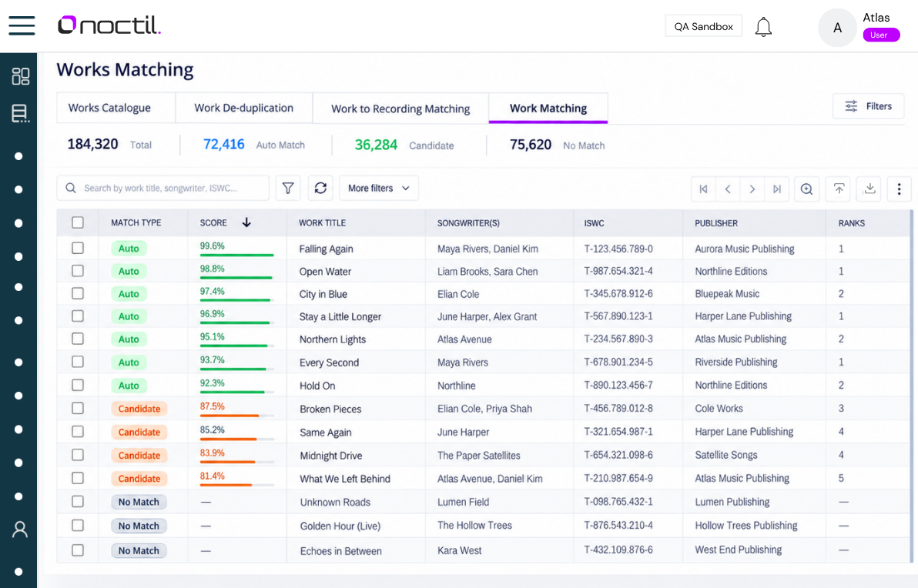
Task: Click the upload icon button
Action: pyautogui.click(x=839, y=189)
